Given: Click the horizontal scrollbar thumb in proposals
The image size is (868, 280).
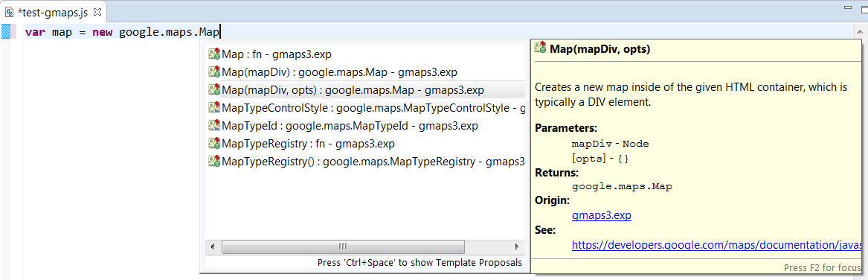Looking at the screenshot, I should (343, 246).
